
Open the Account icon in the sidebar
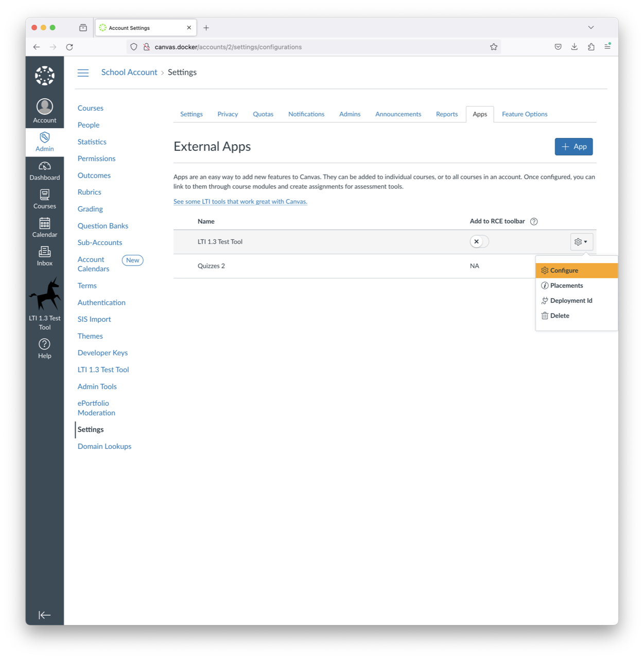44,109
